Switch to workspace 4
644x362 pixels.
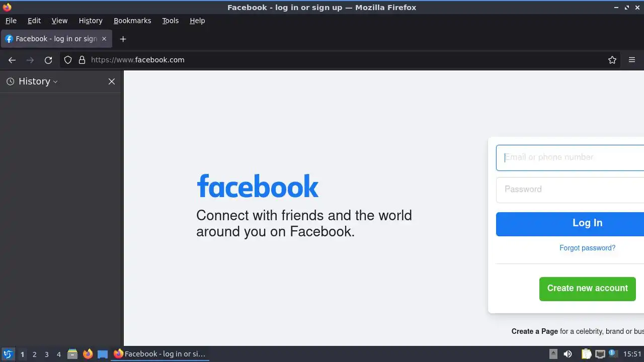58,354
